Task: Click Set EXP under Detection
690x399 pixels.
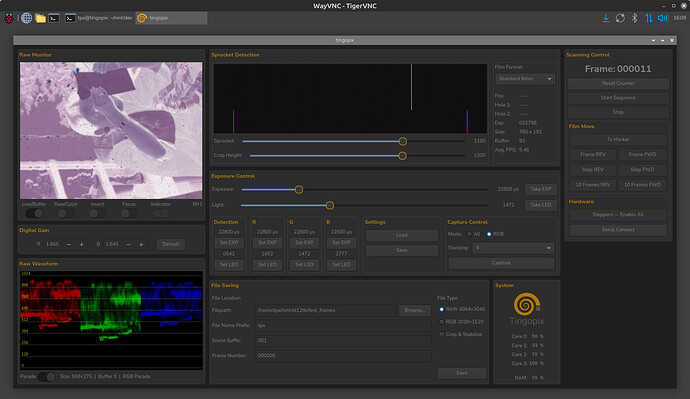Action: pyautogui.click(x=229, y=243)
